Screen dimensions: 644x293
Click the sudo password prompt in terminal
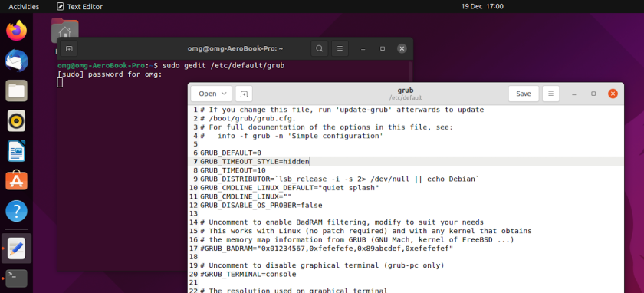(110, 74)
